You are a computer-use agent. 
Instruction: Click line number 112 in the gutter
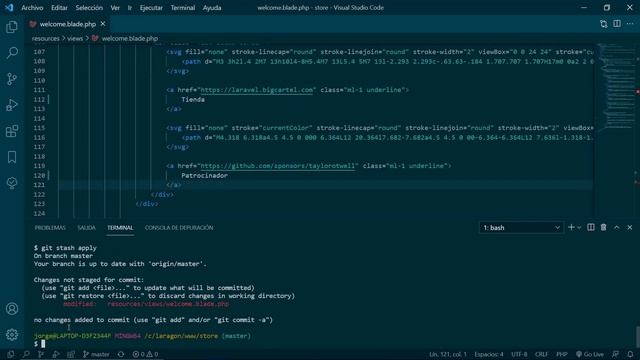point(39,100)
